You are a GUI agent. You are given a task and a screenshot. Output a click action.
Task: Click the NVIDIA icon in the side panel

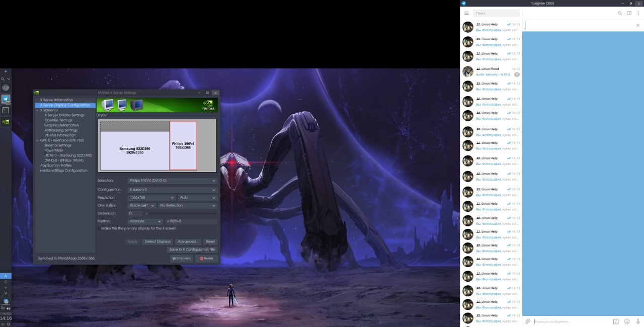pyautogui.click(x=6, y=121)
